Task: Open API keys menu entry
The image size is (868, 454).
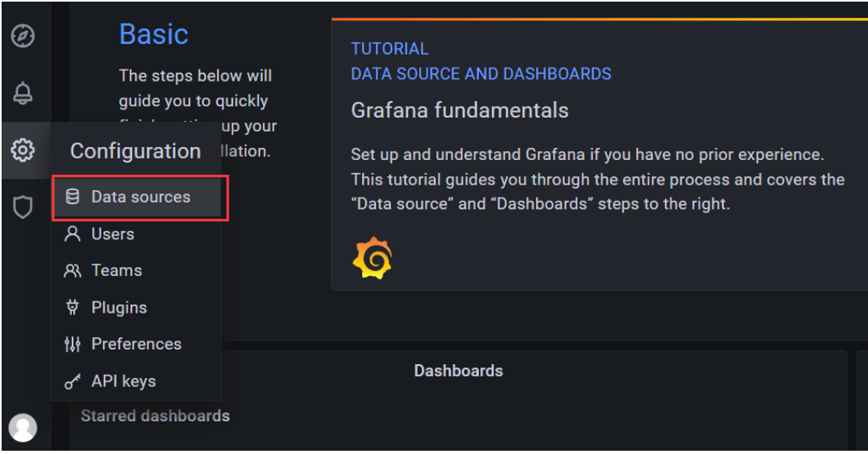Action: click(135, 381)
